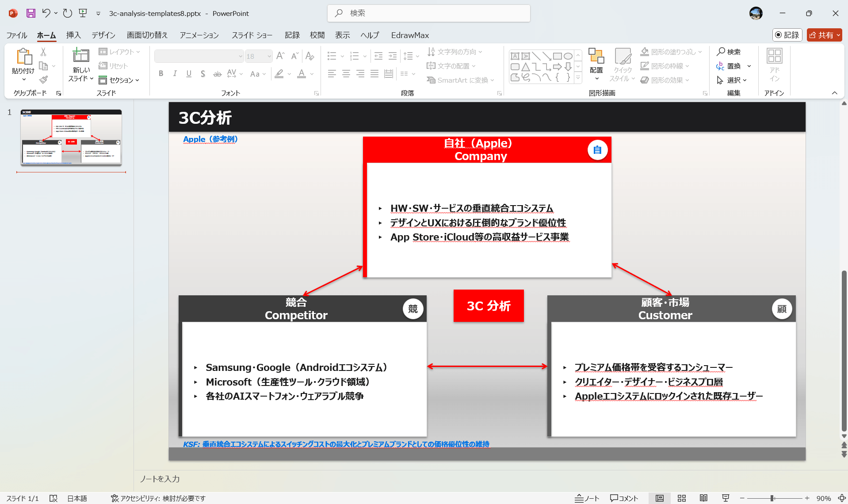848x504 pixels.
Task: Click the text highlight color swatch
Action: pos(279,74)
